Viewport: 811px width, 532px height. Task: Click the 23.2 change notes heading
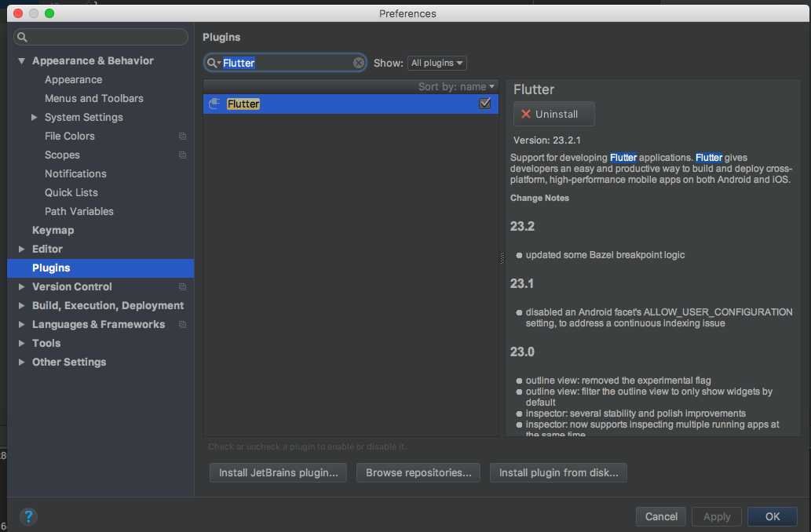(522, 227)
